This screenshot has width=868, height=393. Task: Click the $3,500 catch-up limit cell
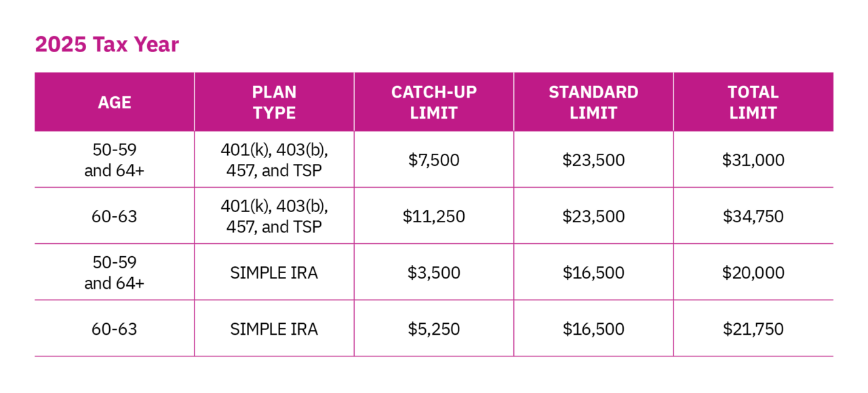(x=434, y=272)
